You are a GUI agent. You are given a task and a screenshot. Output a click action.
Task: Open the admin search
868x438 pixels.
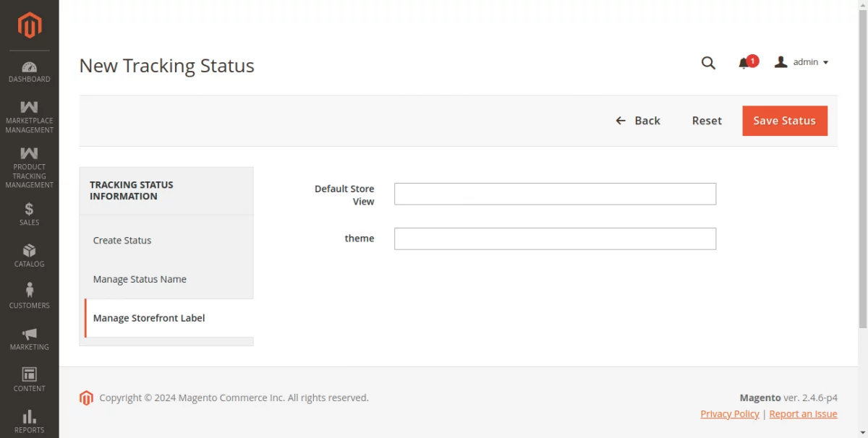click(708, 63)
